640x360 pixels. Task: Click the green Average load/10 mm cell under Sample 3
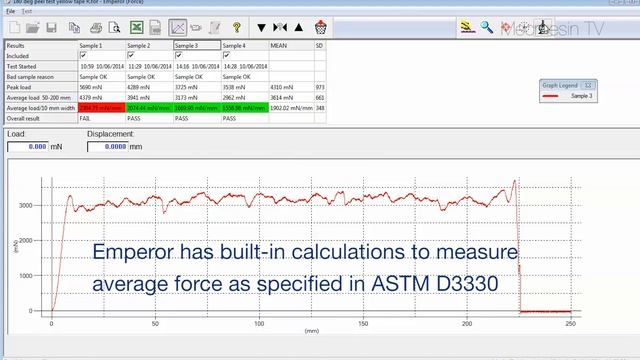(x=197, y=108)
